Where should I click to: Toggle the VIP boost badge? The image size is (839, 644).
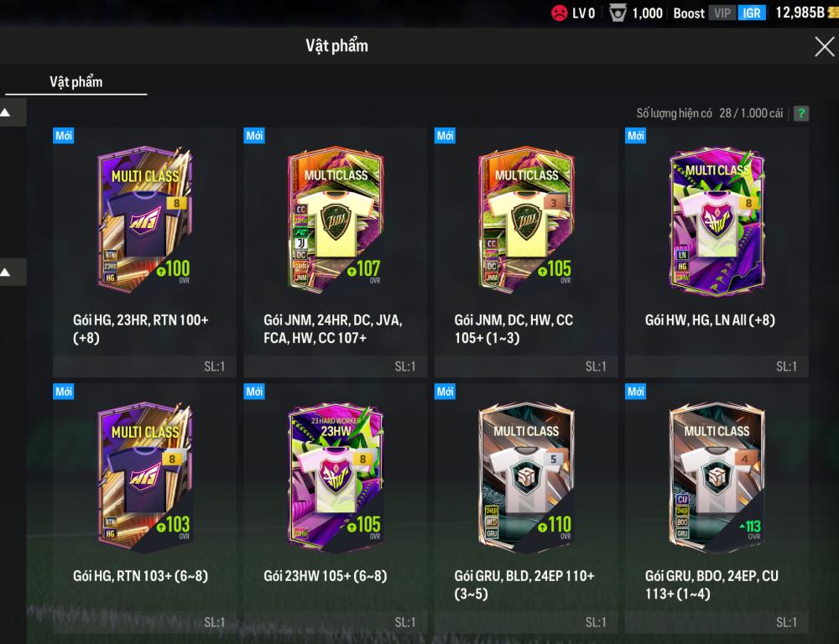coord(722,13)
